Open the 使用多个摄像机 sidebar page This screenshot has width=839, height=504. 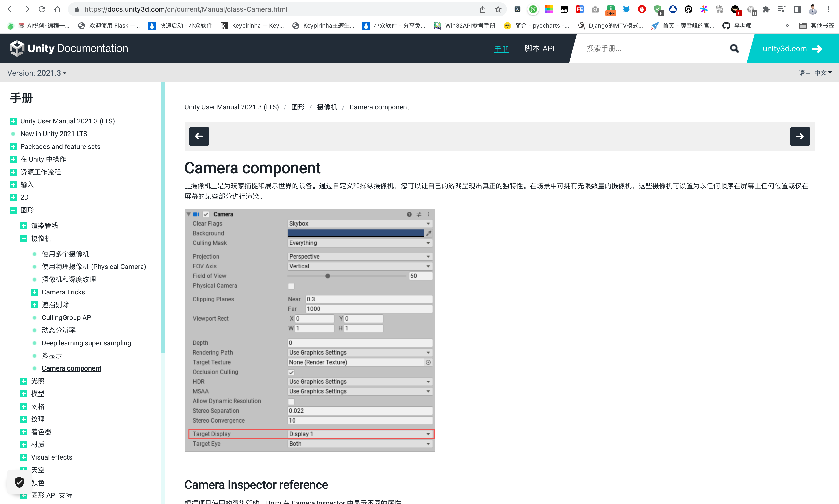(65, 254)
